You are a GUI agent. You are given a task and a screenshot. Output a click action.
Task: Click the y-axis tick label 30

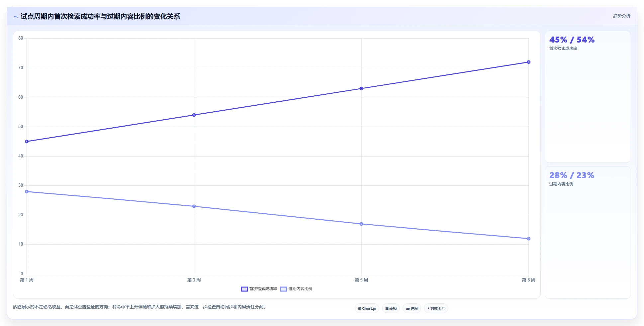click(x=21, y=185)
